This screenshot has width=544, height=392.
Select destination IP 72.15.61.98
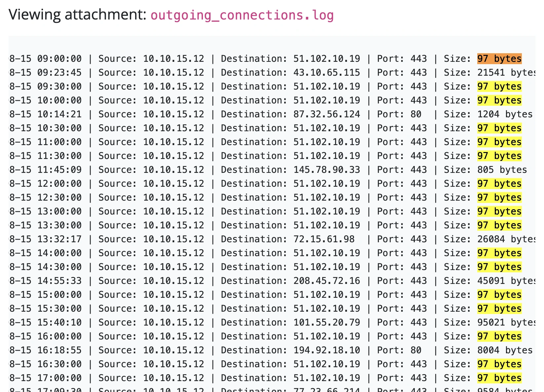click(x=324, y=239)
